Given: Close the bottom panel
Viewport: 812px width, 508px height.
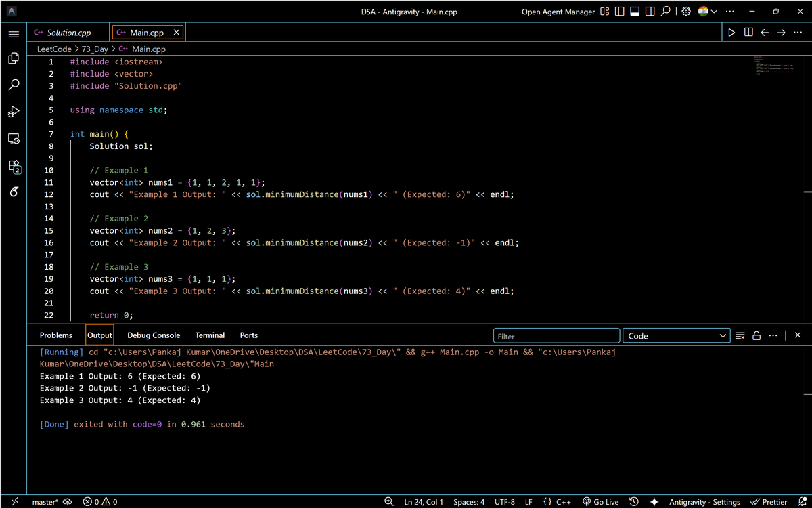Looking at the screenshot, I should tap(798, 335).
